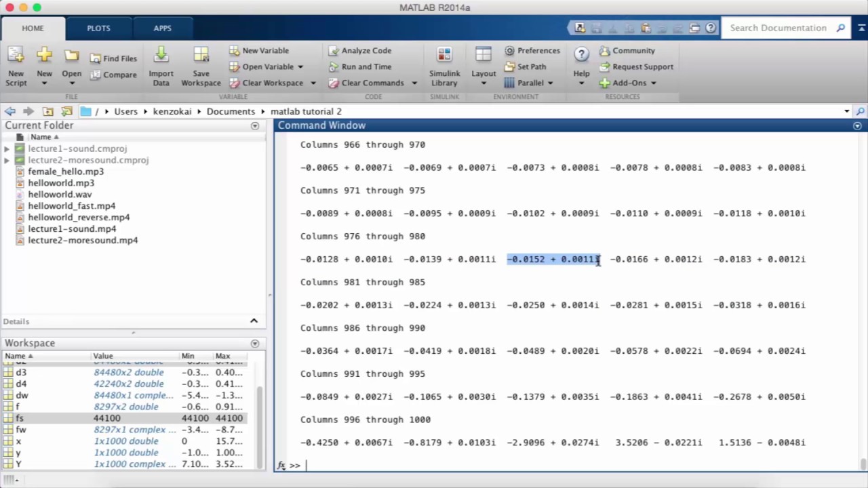The height and width of the screenshot is (488, 868).
Task: Expand the lecture2-moresound.cmproj folder
Action: pyautogui.click(x=7, y=160)
